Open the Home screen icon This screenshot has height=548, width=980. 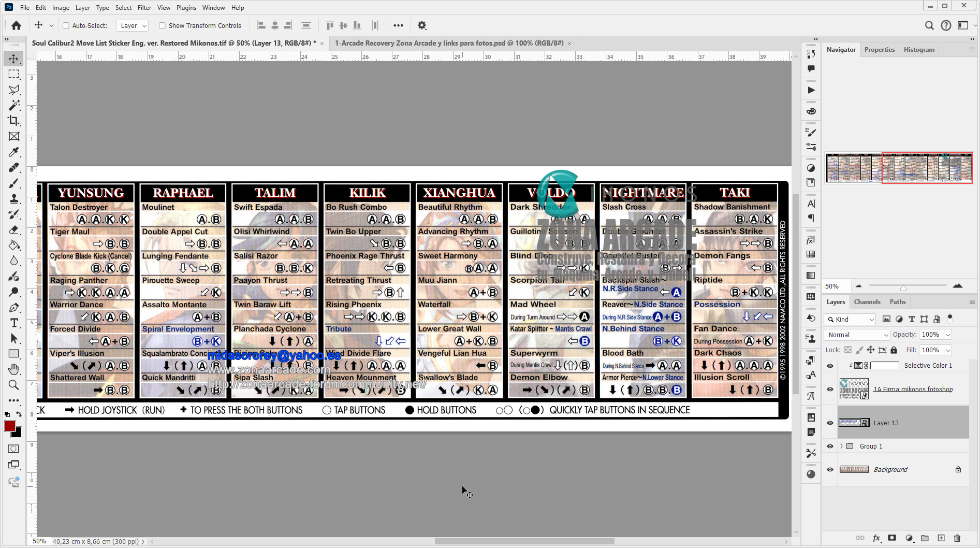(17, 25)
